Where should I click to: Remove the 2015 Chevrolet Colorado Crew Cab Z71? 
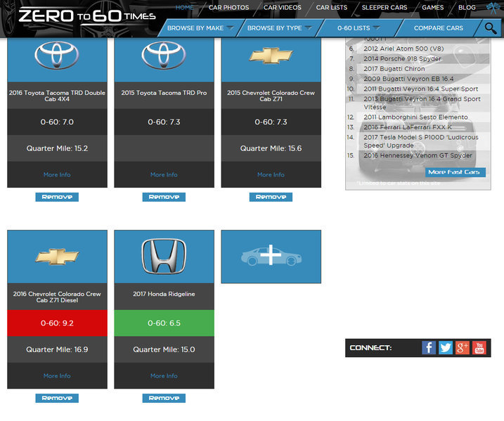coord(271,197)
